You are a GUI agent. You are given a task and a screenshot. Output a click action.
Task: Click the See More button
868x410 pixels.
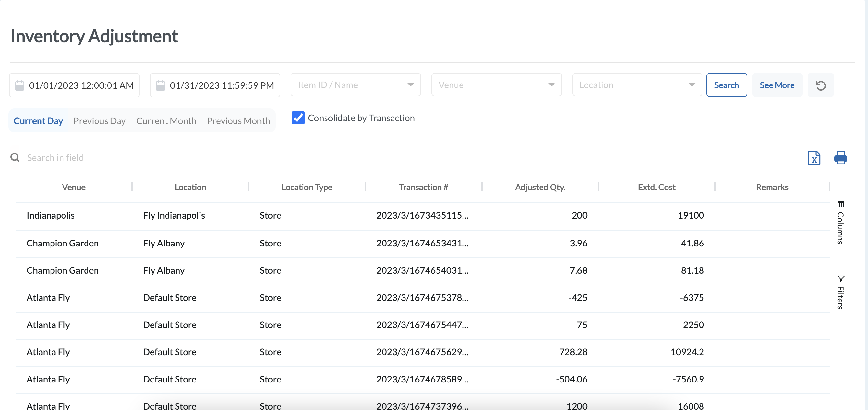pos(777,85)
